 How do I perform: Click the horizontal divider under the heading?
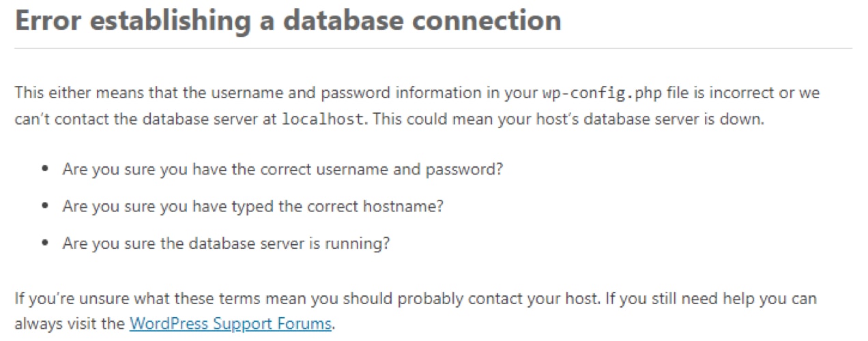point(433,48)
